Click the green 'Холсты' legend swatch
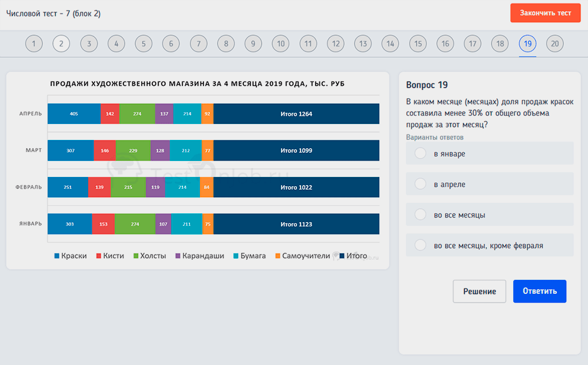 point(136,256)
